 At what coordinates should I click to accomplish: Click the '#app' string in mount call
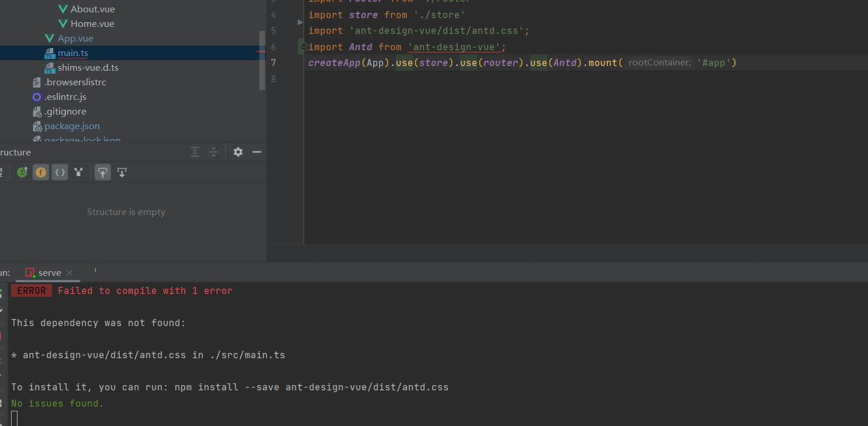coord(714,63)
